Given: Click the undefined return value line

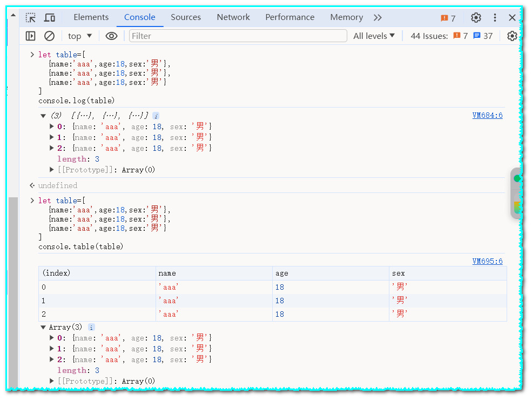Looking at the screenshot, I should tap(58, 185).
